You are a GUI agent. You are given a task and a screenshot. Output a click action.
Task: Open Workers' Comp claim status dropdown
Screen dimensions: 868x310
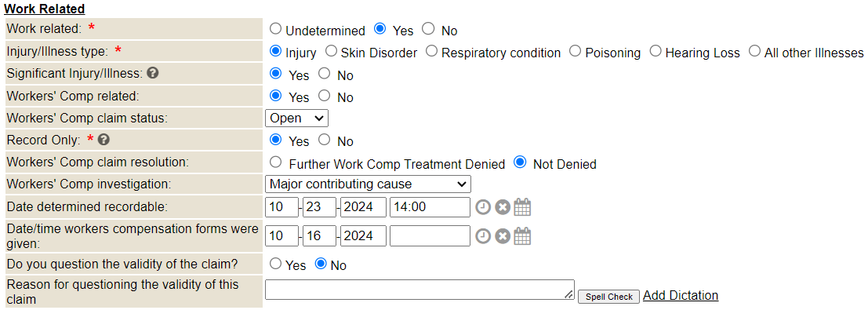(296, 119)
